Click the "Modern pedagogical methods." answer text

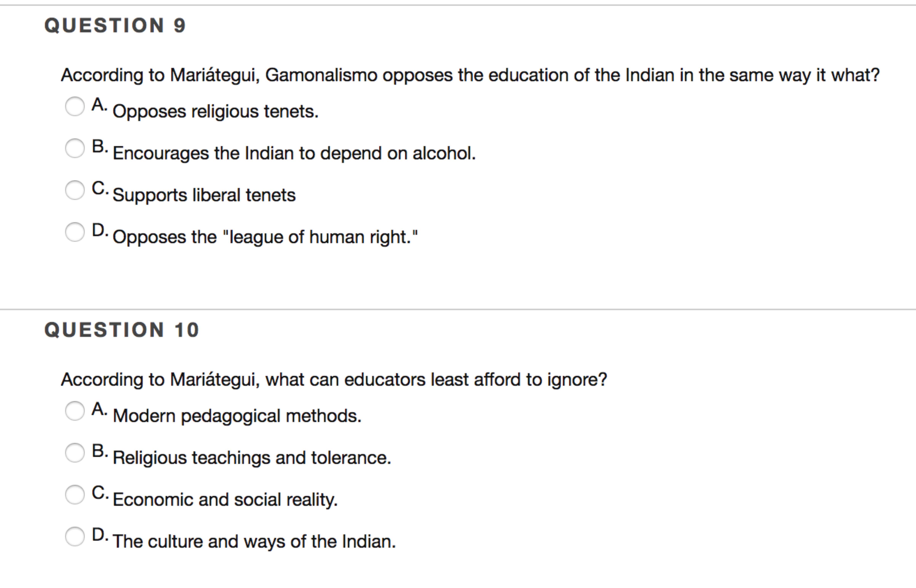(237, 416)
